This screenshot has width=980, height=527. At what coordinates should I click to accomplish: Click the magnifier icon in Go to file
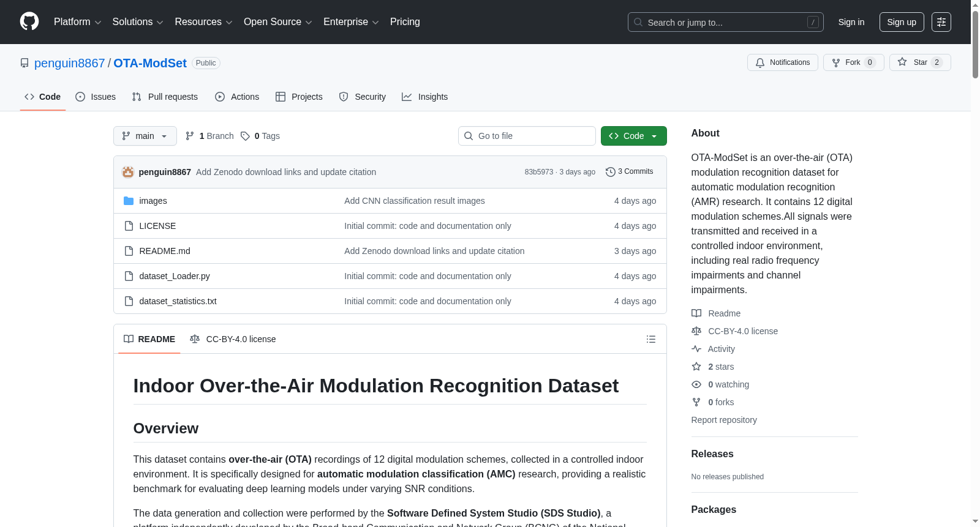[469, 136]
